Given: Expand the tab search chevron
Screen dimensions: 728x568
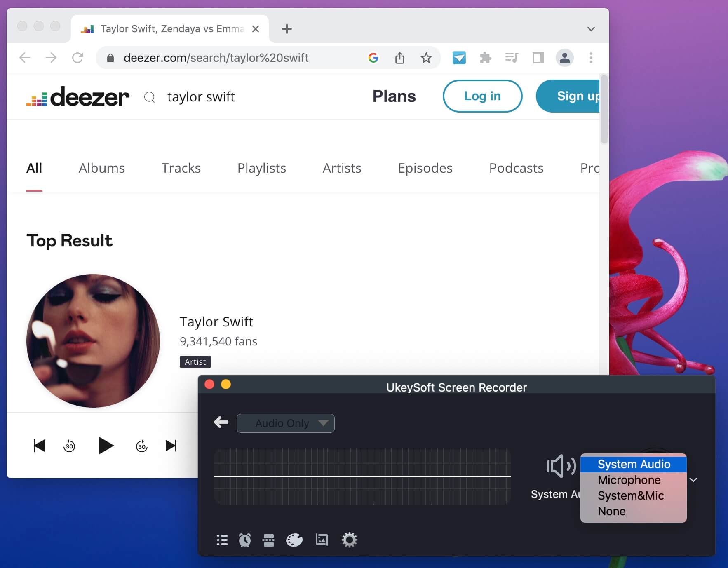Looking at the screenshot, I should [591, 29].
